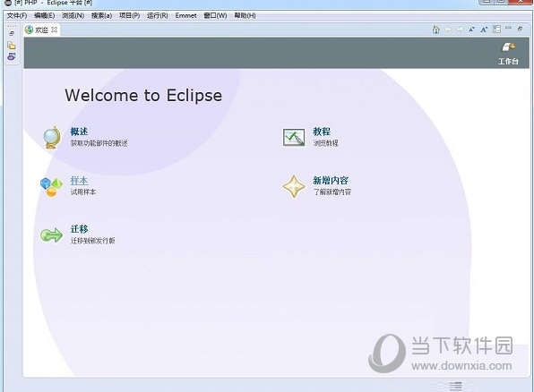The height and width of the screenshot is (392, 534).
Task: Close the 欢迎 tab with its X
Action: click(x=54, y=30)
